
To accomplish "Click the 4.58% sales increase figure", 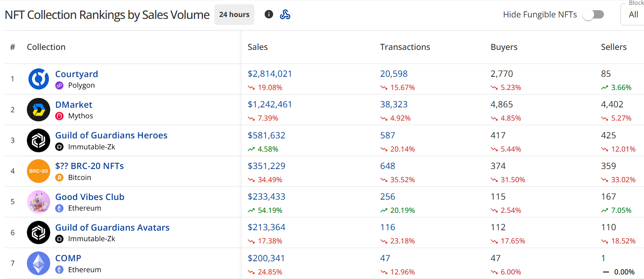I will pyautogui.click(x=268, y=149).
